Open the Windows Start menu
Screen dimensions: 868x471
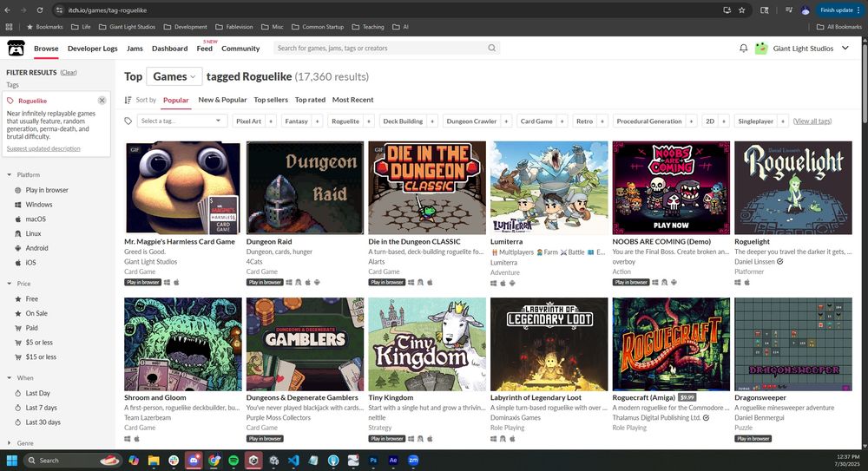pyautogui.click(x=11, y=460)
